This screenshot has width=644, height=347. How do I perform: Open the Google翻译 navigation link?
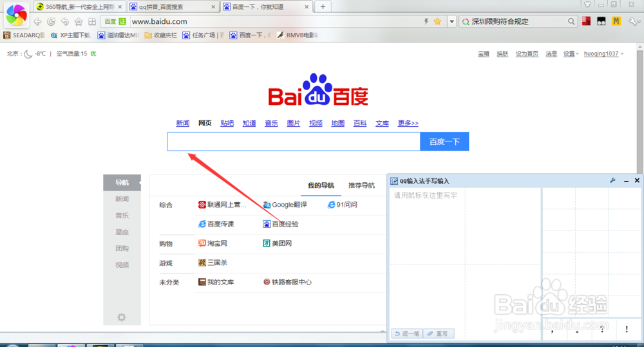285,205
